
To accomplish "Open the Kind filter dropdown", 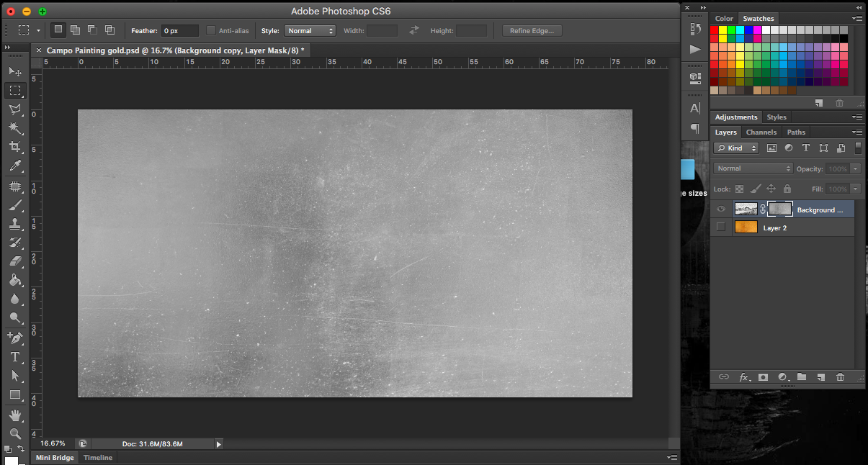I will pos(735,148).
